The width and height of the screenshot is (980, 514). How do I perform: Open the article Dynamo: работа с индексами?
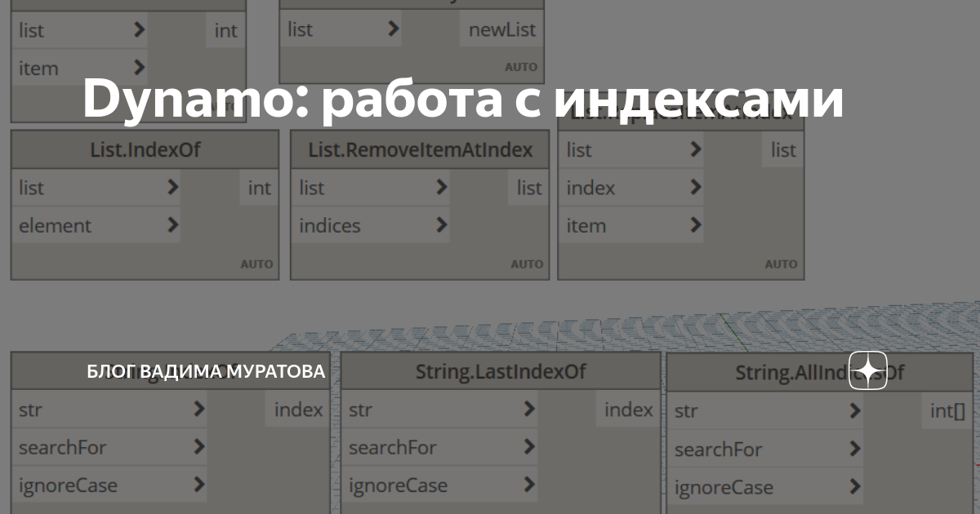click(x=462, y=101)
